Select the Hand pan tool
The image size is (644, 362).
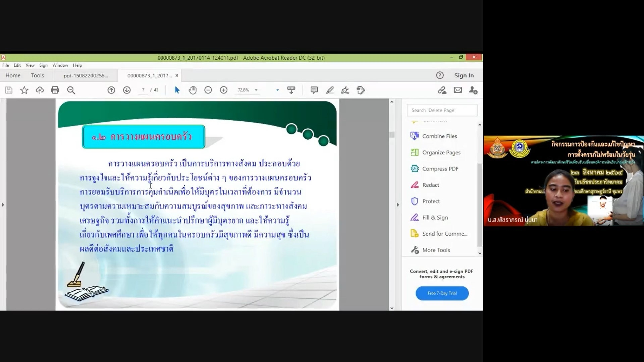[193, 90]
